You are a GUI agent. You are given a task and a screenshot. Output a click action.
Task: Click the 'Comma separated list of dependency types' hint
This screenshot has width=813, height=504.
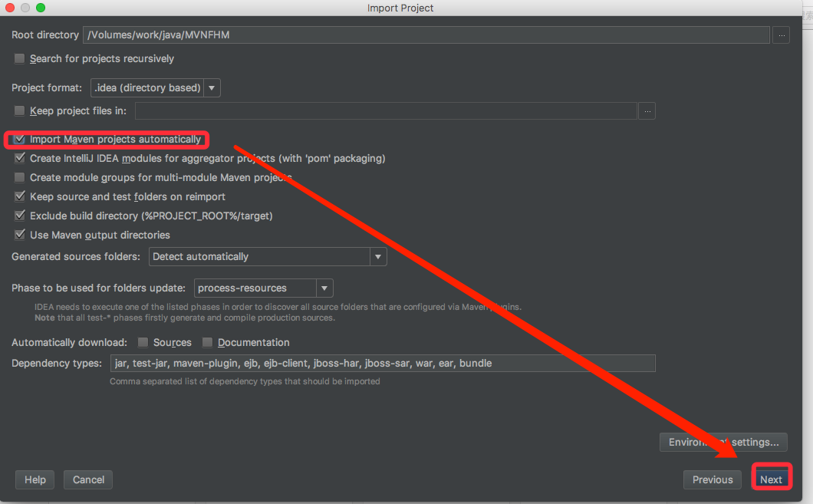245,381
